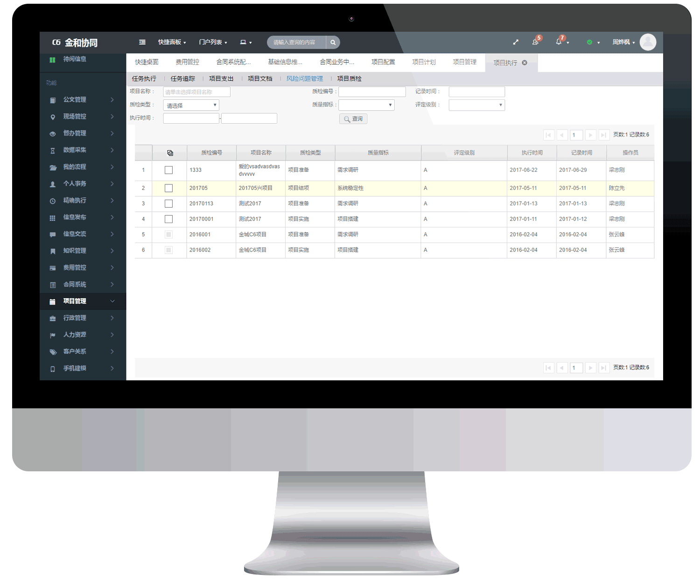This screenshot has width=700, height=588.
Task: Open the 质量指标 dropdown
Action: tap(366, 105)
